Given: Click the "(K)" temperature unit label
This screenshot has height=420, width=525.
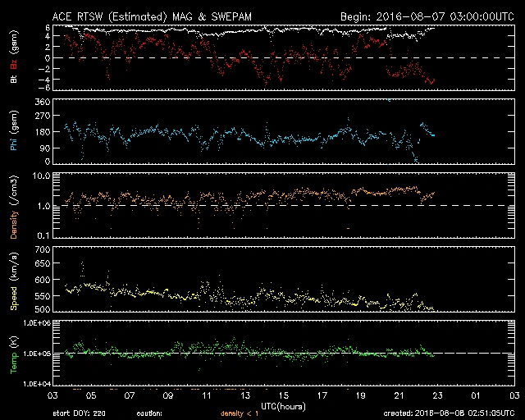Looking at the screenshot, I should click(x=14, y=341).
